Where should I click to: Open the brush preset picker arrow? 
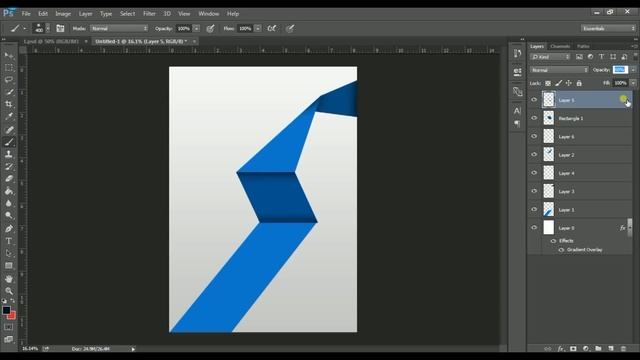48,28
